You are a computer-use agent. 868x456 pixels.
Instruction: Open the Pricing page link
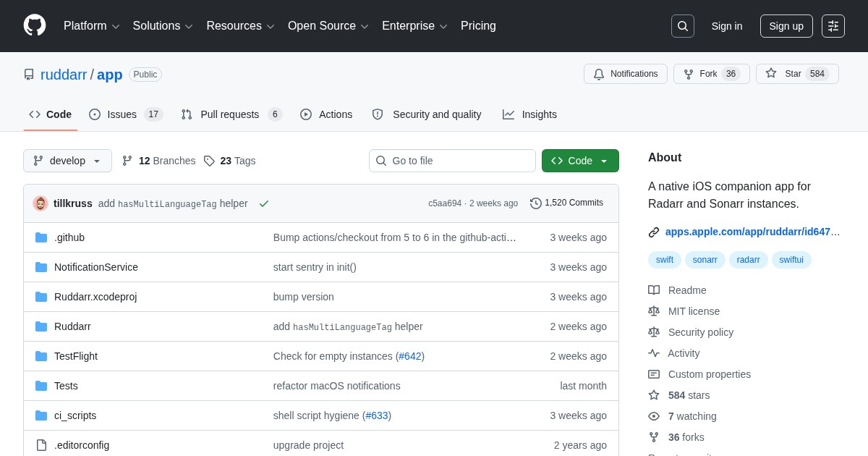[478, 26]
